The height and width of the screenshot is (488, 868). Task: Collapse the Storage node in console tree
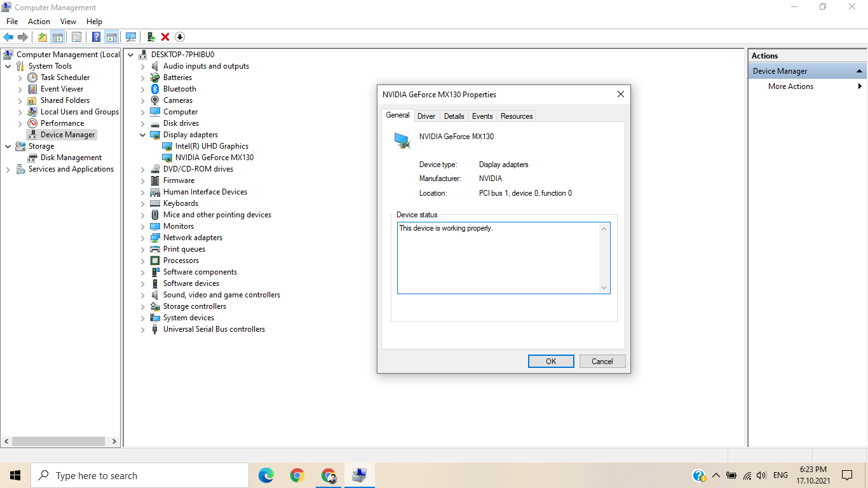click(8, 146)
